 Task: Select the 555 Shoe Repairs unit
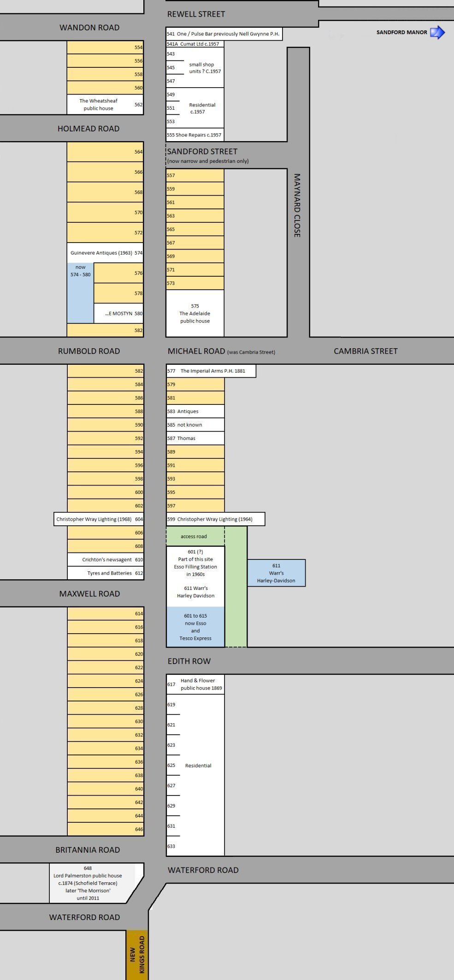tap(195, 135)
